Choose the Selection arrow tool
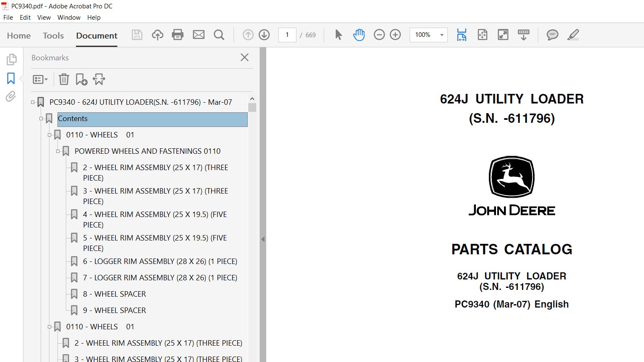The image size is (644, 362). 338,35
